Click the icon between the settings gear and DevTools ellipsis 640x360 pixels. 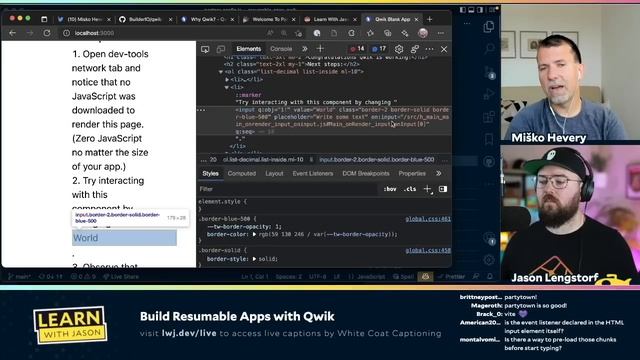(414, 49)
